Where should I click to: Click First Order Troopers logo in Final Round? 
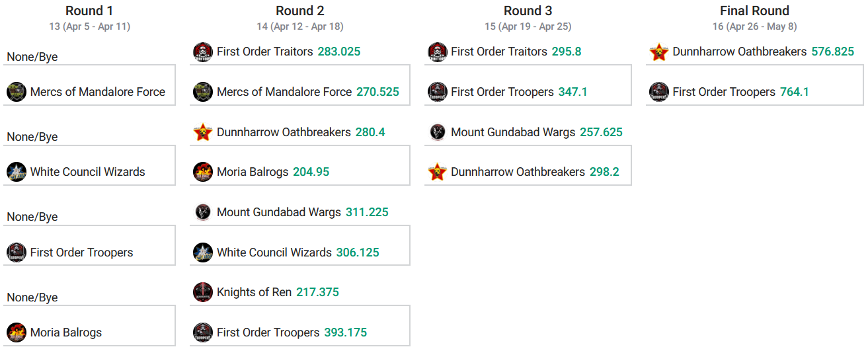pyautogui.click(x=658, y=92)
